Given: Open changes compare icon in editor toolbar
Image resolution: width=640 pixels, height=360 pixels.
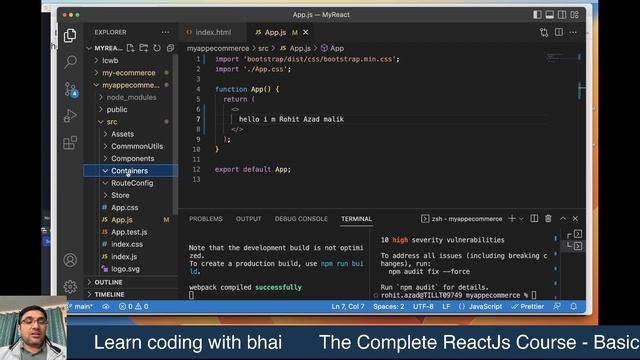Looking at the screenshot, I should click(544, 32).
